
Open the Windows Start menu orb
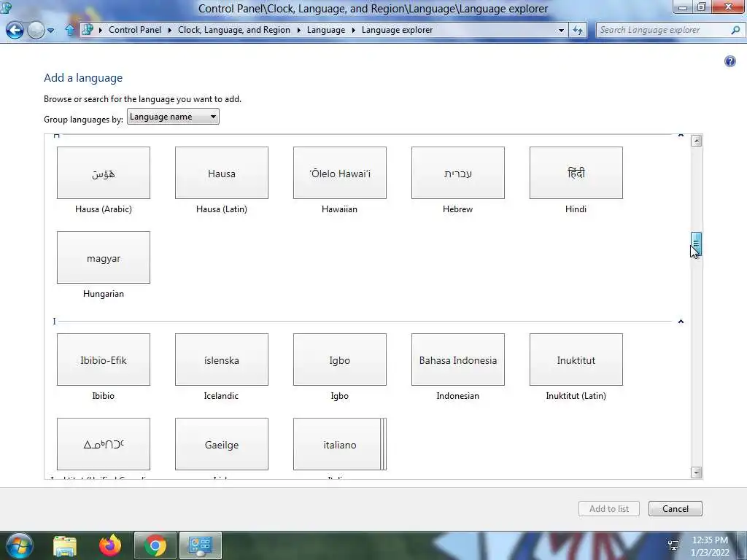(x=18, y=545)
